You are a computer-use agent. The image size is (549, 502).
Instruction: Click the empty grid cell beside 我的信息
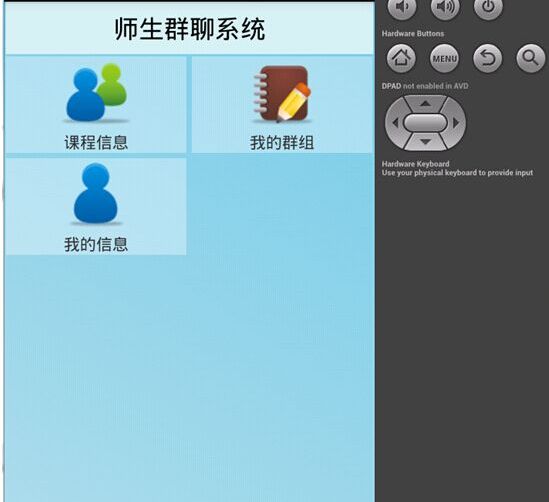pos(282,207)
